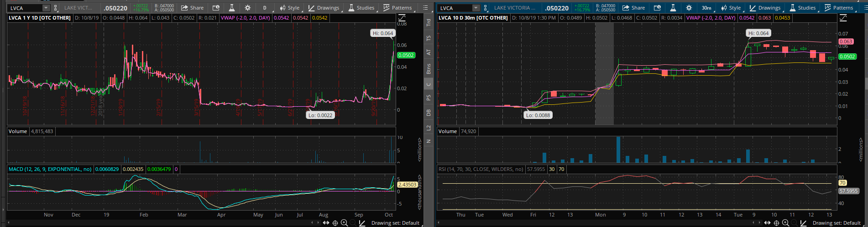The image size is (868, 227).
Task: Toggle the TS sidebar tab
Action: tap(429, 38)
